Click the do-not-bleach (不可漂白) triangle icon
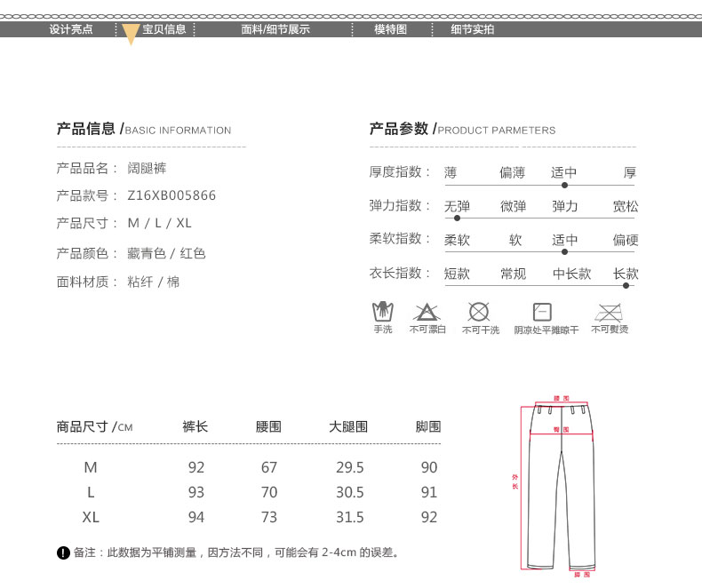Screen dimensions: 702x588 (427, 312)
